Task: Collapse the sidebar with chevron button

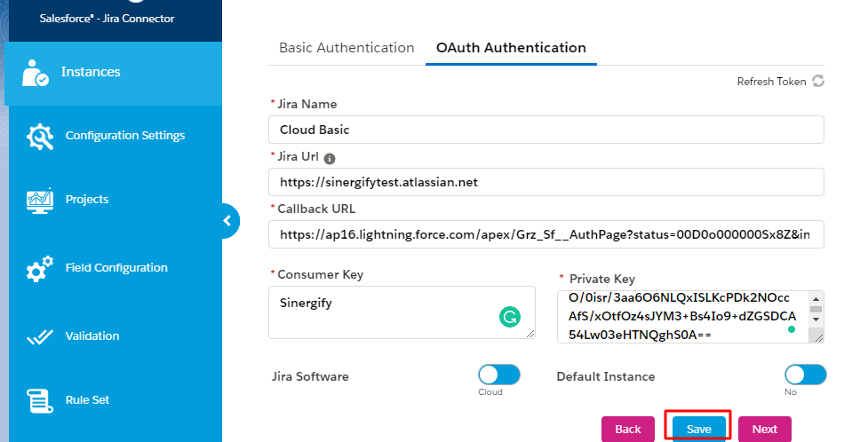Action: [228, 221]
